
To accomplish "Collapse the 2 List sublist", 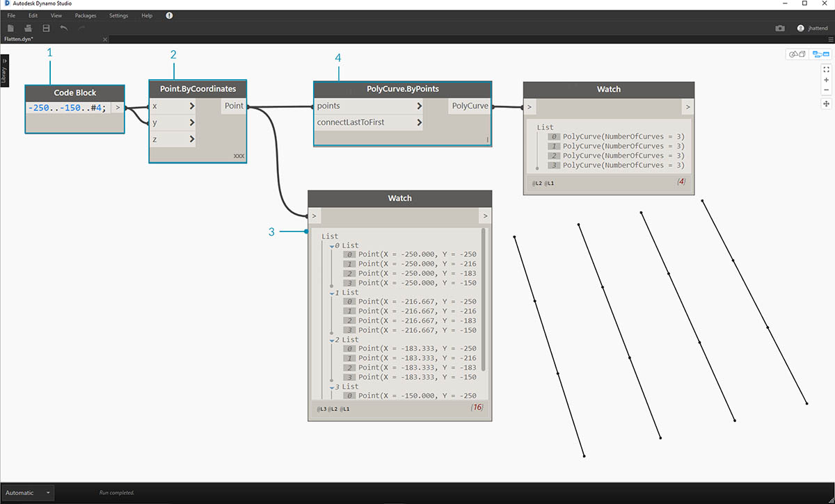I will (331, 340).
